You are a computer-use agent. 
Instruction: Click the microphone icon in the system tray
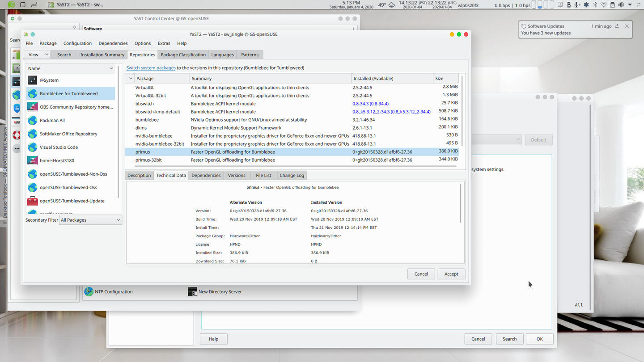click(x=577, y=5)
